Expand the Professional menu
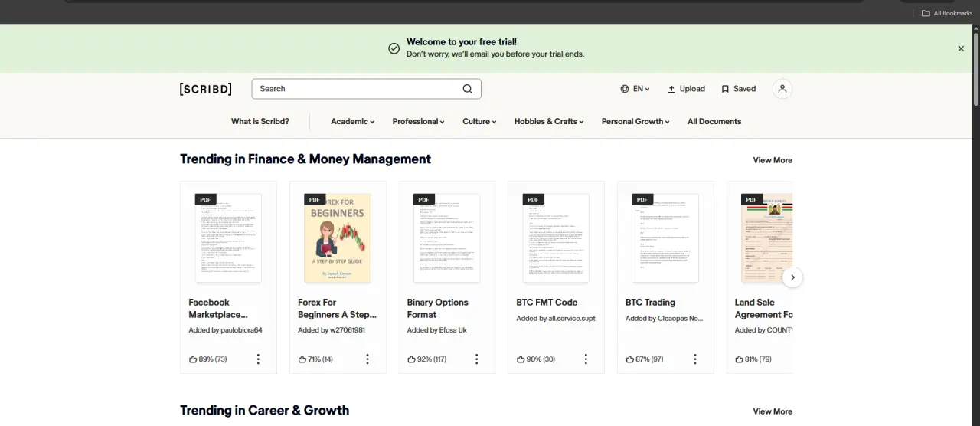Image resolution: width=980 pixels, height=426 pixels. click(x=418, y=121)
